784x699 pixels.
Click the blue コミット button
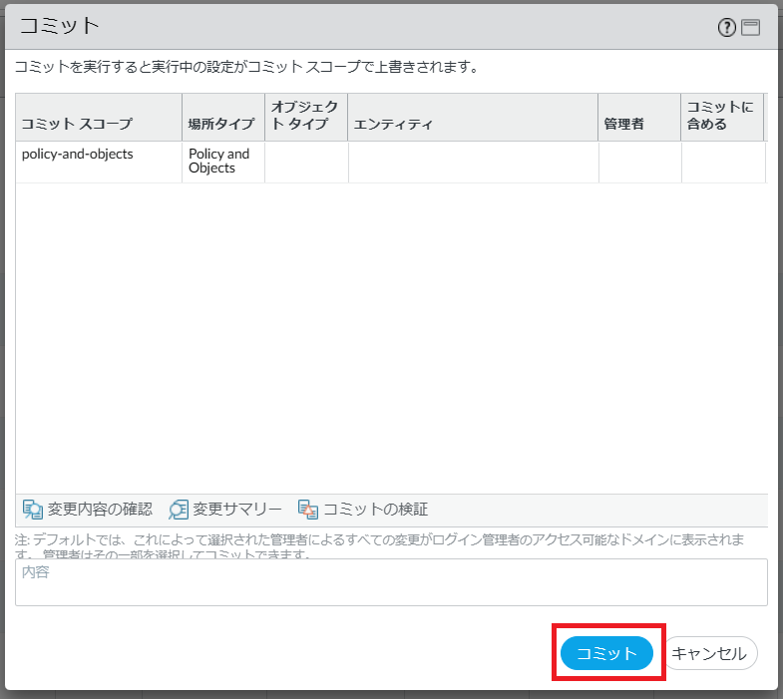point(606,653)
